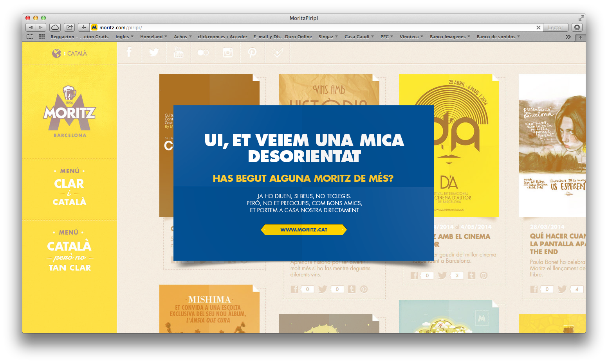This screenshot has height=364, width=608.
Task: Click the Pinterest icon in the site header
Action: [252, 52]
